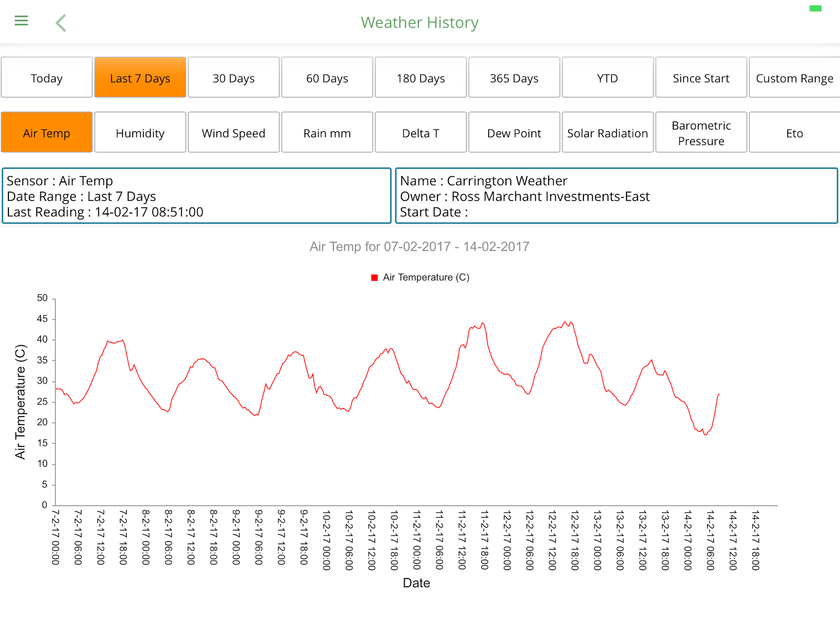The image size is (840, 630).
Task: Open Solar Radiation data
Action: 607,133
